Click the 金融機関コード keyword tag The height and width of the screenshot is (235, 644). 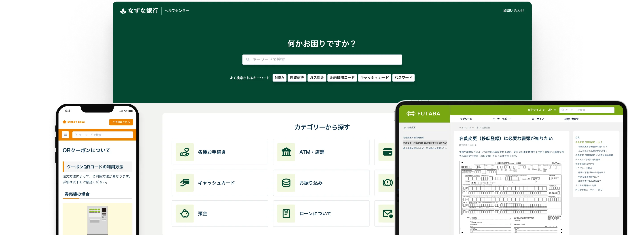pyautogui.click(x=342, y=78)
